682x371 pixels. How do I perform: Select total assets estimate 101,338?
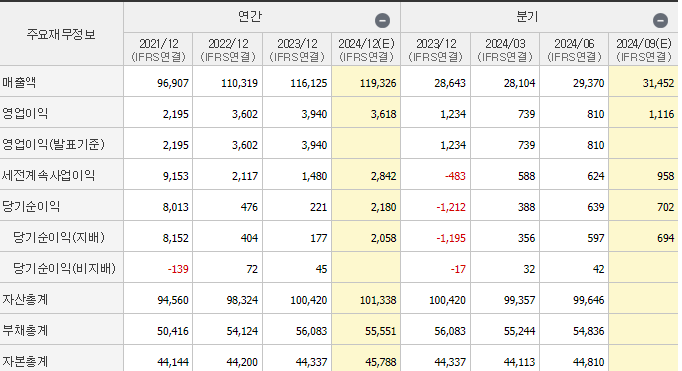(x=378, y=300)
